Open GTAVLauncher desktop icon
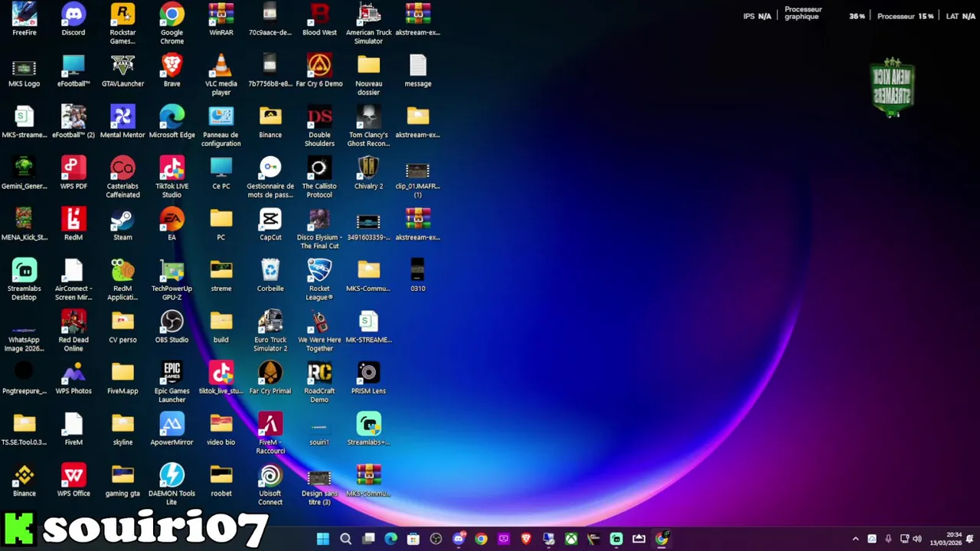Screen dimensions: 980x551 click(x=122, y=70)
